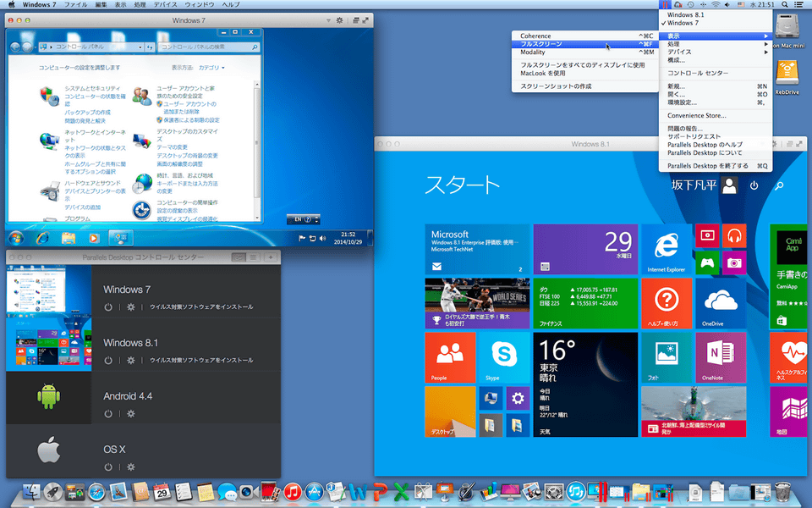Select スクリーンショットの作成 menu entry

[585, 86]
